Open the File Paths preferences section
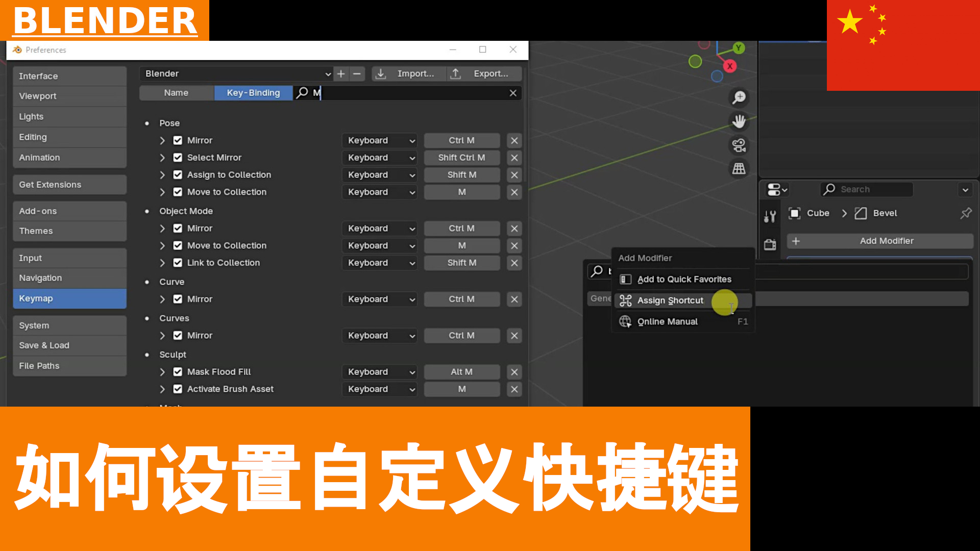The image size is (980, 551). click(69, 366)
